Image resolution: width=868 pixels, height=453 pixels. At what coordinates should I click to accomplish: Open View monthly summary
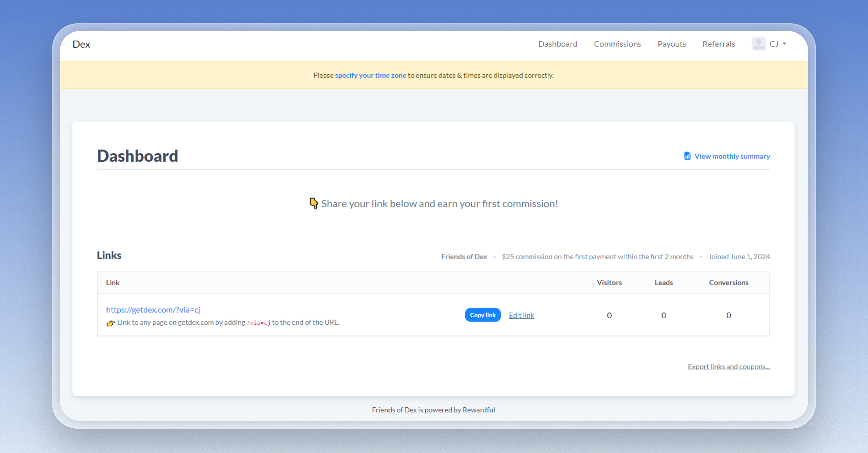pos(732,156)
